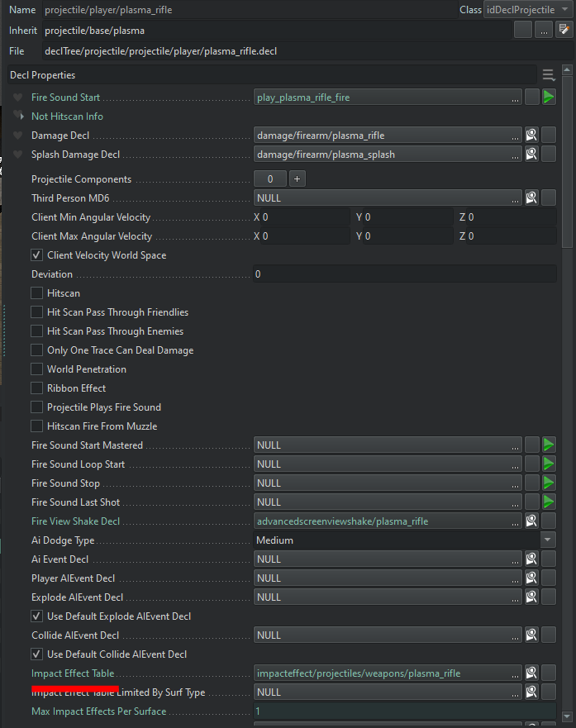Enable Projectile Plays Fire Sound checkbox
The image size is (576, 728).
click(x=36, y=407)
